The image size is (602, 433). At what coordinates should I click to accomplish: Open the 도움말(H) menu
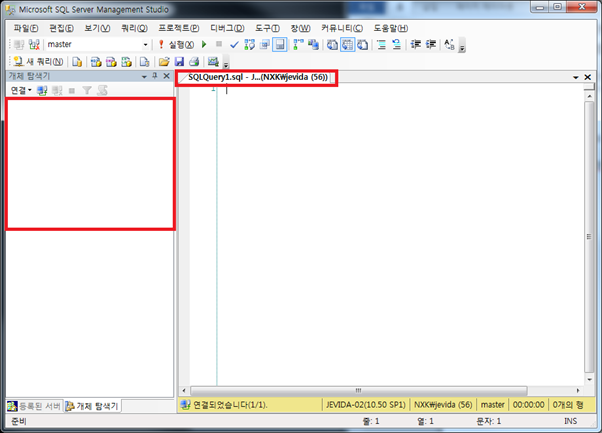pyautogui.click(x=391, y=28)
